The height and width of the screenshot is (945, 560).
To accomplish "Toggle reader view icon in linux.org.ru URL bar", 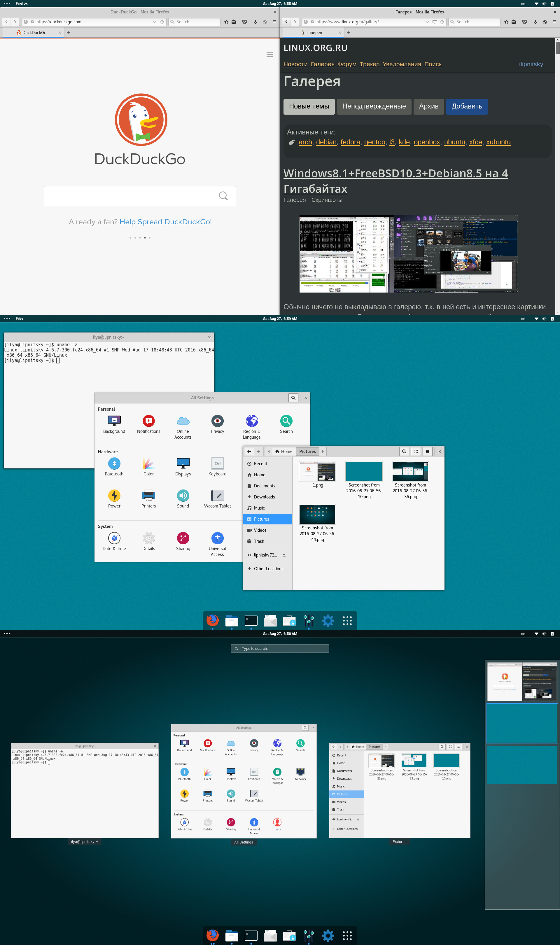I will [435, 22].
